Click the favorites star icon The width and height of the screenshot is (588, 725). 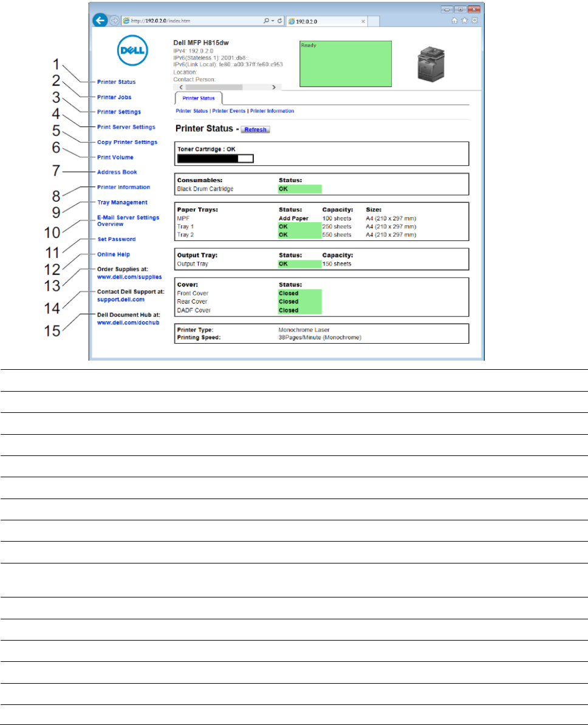click(465, 21)
